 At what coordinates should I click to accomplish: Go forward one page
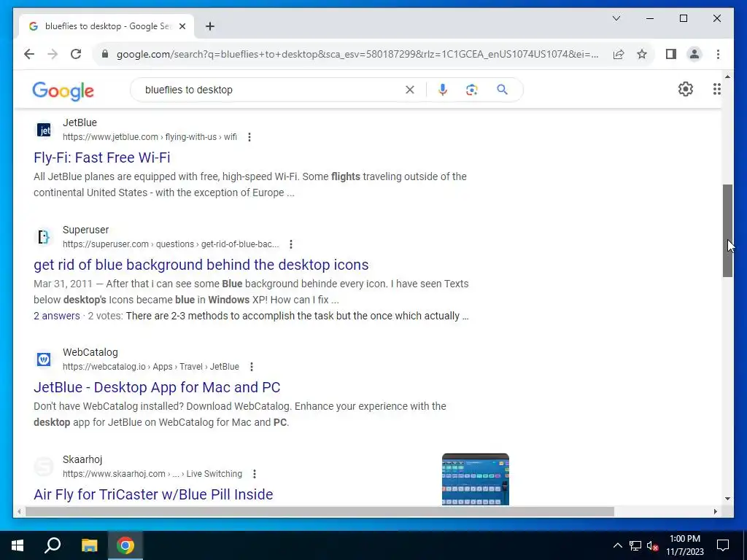pyautogui.click(x=53, y=54)
